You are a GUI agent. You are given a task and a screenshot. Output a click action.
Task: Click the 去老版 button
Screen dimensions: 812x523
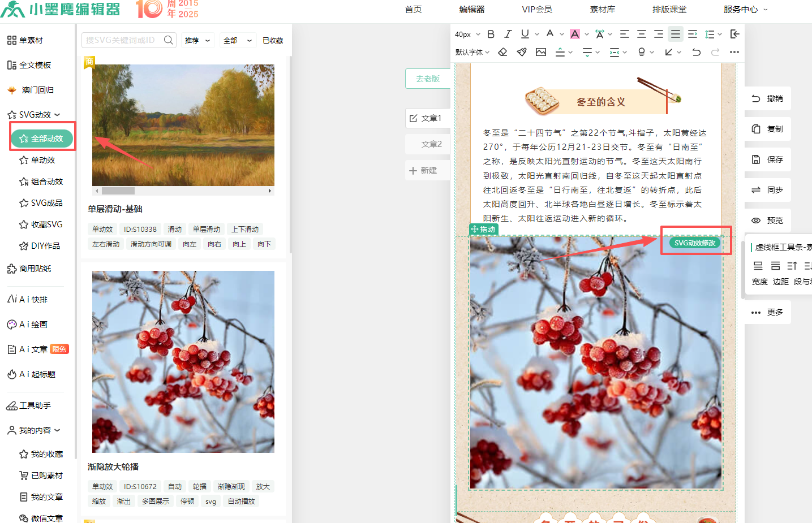[428, 79]
